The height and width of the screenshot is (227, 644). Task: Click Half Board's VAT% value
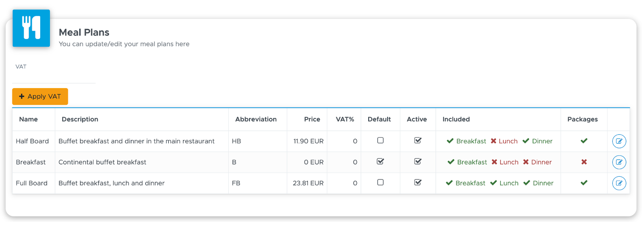pos(355,141)
